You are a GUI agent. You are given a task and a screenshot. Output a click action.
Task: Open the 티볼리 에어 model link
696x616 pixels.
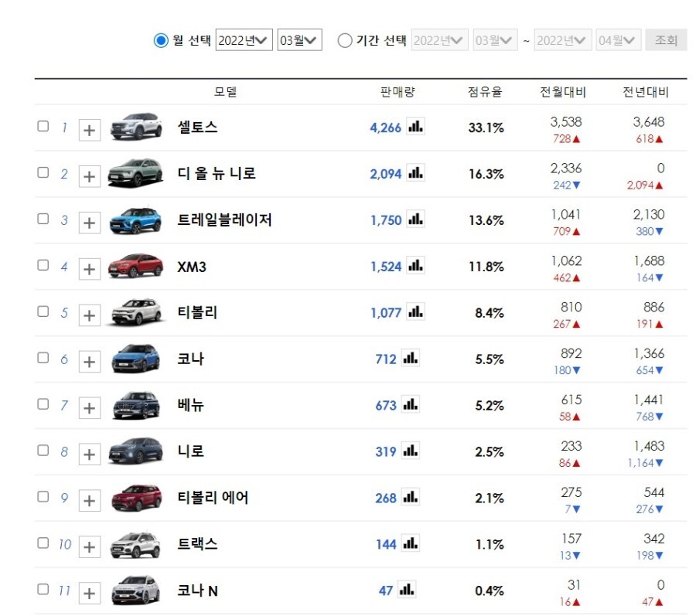(x=213, y=498)
